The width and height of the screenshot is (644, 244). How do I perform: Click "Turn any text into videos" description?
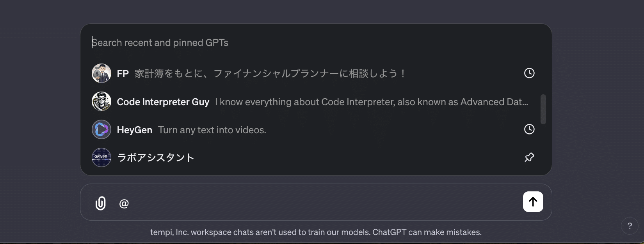212,130
